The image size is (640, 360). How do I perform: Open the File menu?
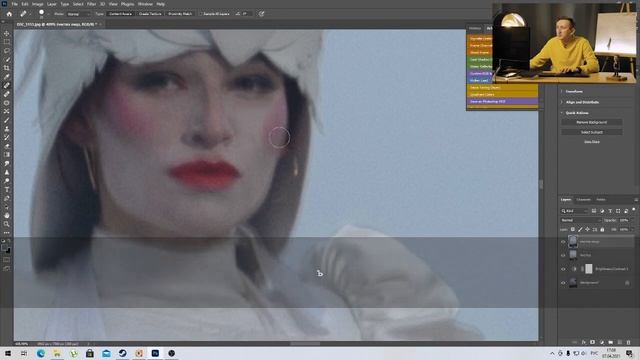(x=14, y=4)
